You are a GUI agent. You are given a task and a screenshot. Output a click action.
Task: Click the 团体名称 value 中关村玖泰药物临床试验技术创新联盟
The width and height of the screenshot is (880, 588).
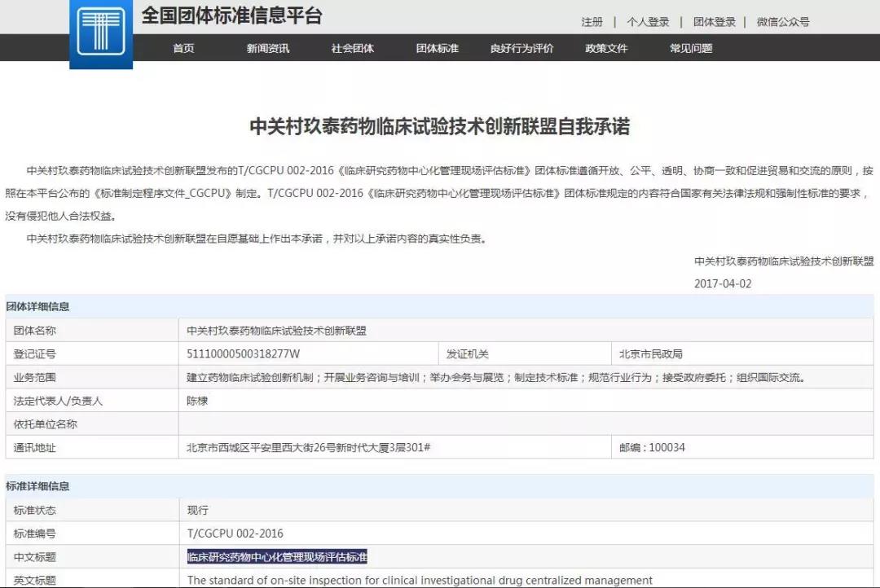tap(277, 331)
